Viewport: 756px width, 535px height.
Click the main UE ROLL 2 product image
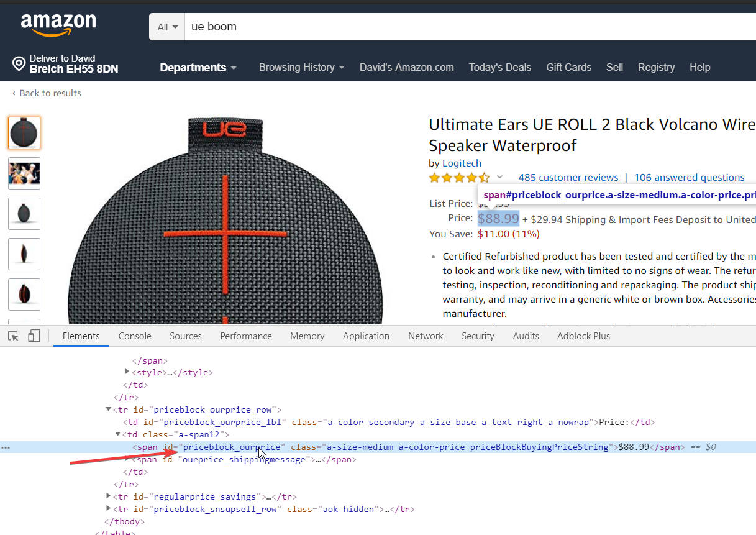pos(225,221)
